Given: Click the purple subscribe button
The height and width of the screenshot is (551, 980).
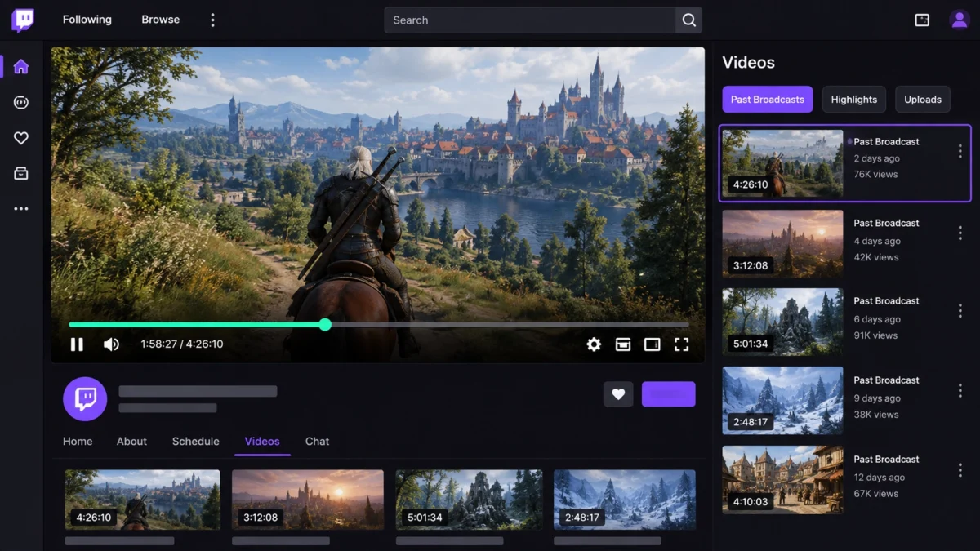Looking at the screenshot, I should (669, 394).
